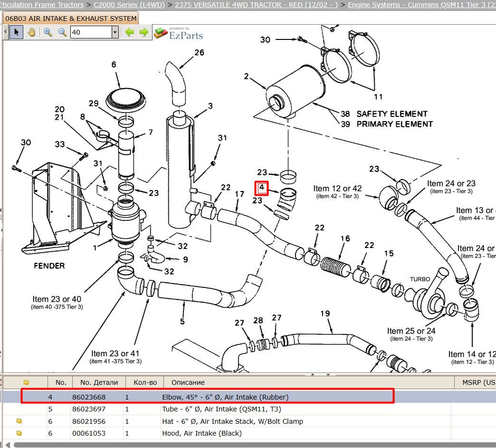Go to next diagram with green right arrow
This screenshot has width=496, height=448.
(144, 32)
